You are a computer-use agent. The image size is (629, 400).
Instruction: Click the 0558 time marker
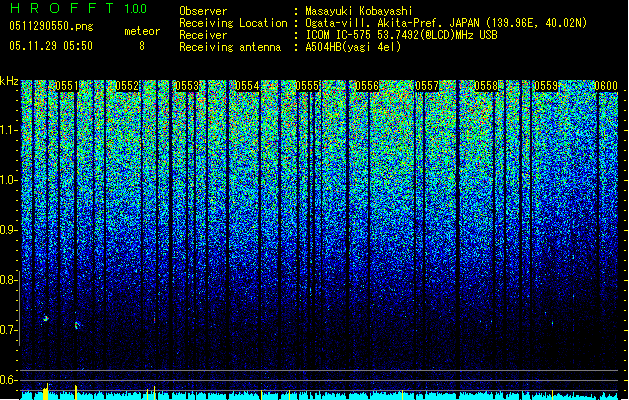coord(486,86)
